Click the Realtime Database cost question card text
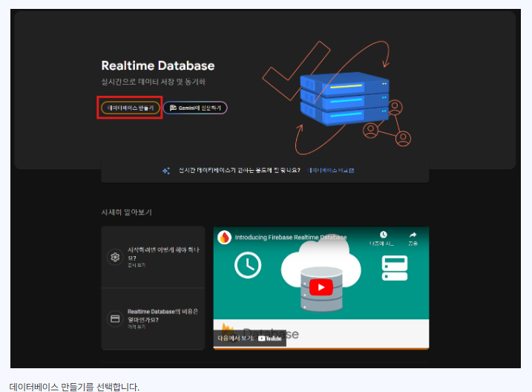This screenshot has height=392, width=532. [162, 316]
